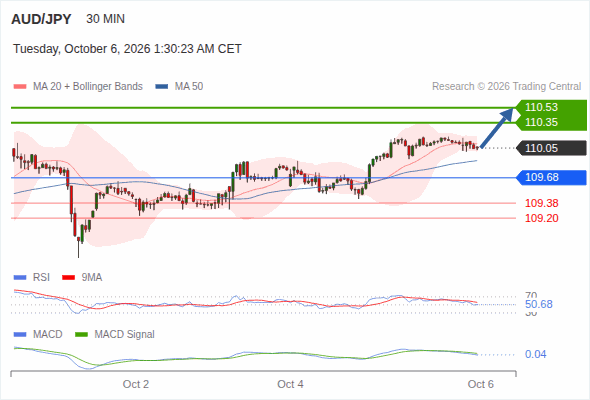
Task: Click the 9MA legend red swatch
Action: click(68, 278)
